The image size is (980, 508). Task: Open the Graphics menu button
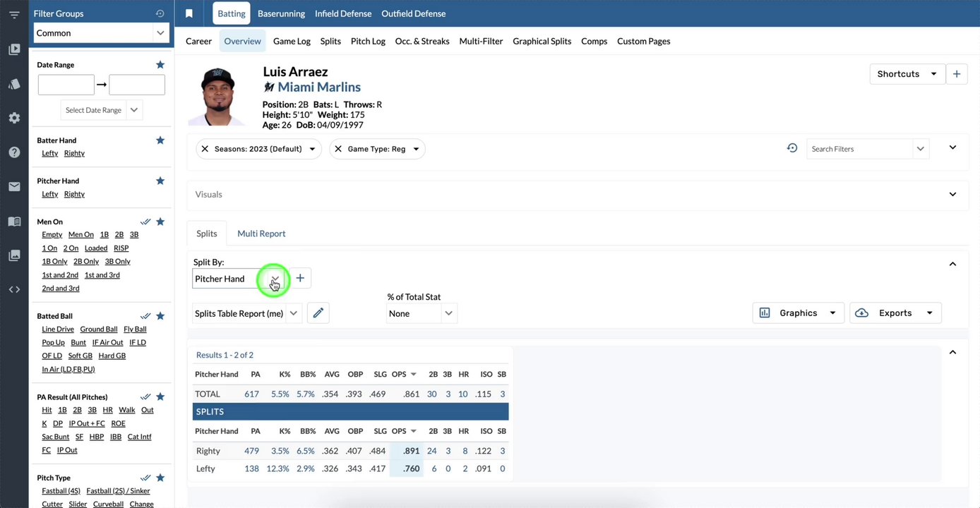point(799,313)
